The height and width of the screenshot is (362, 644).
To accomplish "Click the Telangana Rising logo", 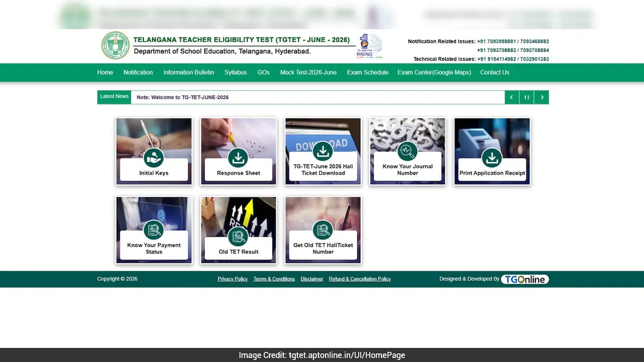I will click(369, 46).
